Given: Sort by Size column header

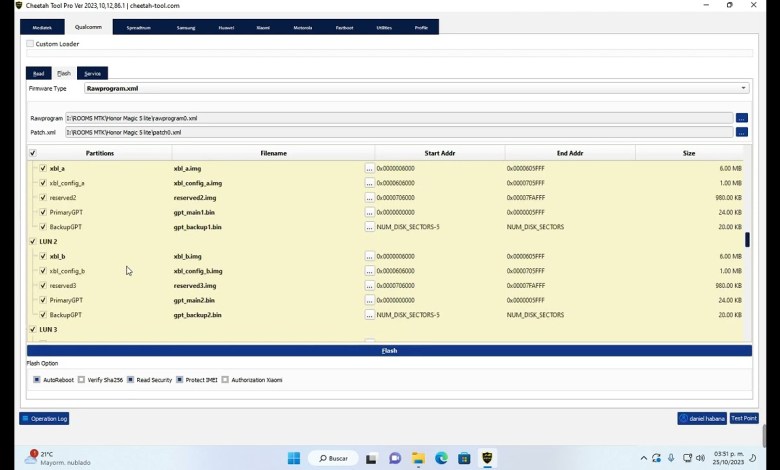Looking at the screenshot, I should tap(689, 153).
